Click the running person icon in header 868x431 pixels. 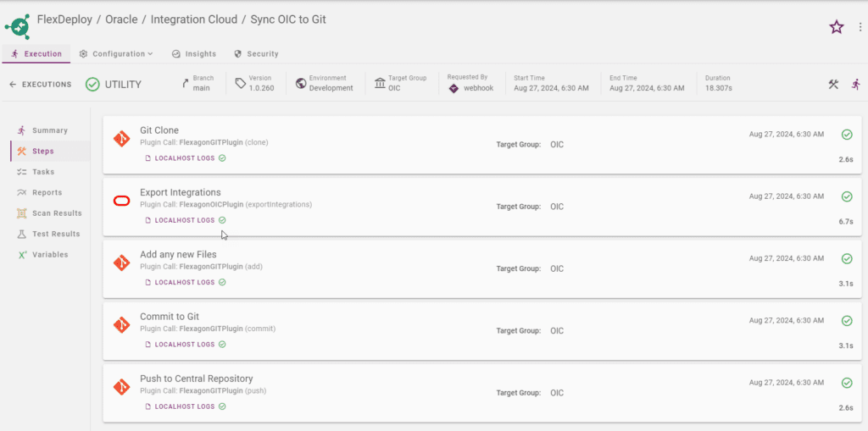pos(856,84)
